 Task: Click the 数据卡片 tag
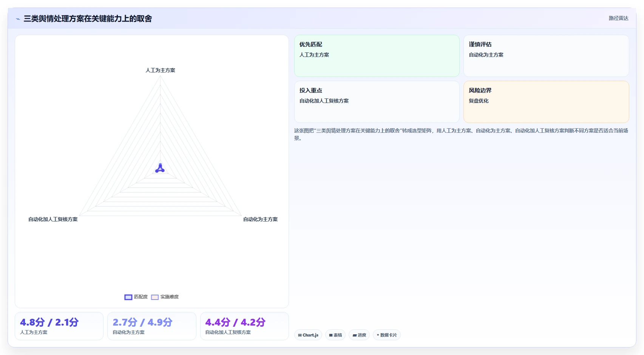click(x=387, y=335)
